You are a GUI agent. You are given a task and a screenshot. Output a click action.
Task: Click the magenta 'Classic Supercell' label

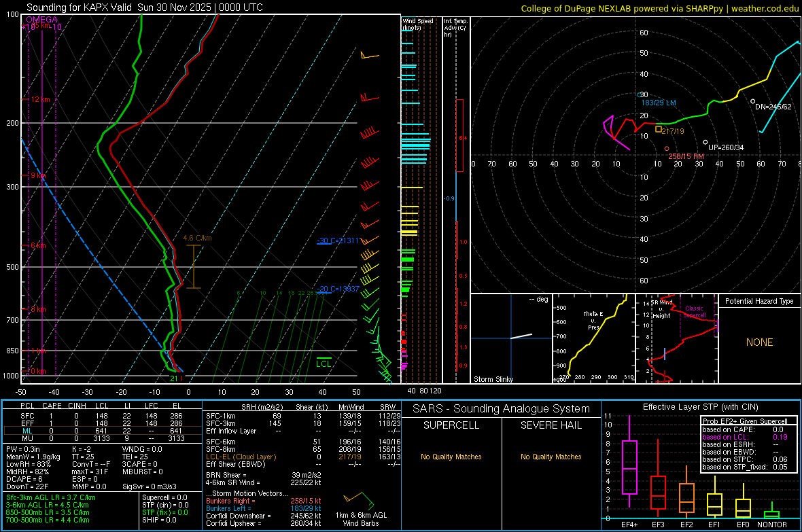tap(694, 312)
